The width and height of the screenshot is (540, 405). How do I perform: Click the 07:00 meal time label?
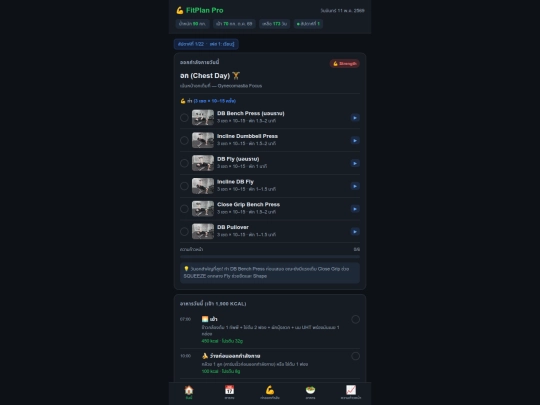[x=185, y=319]
